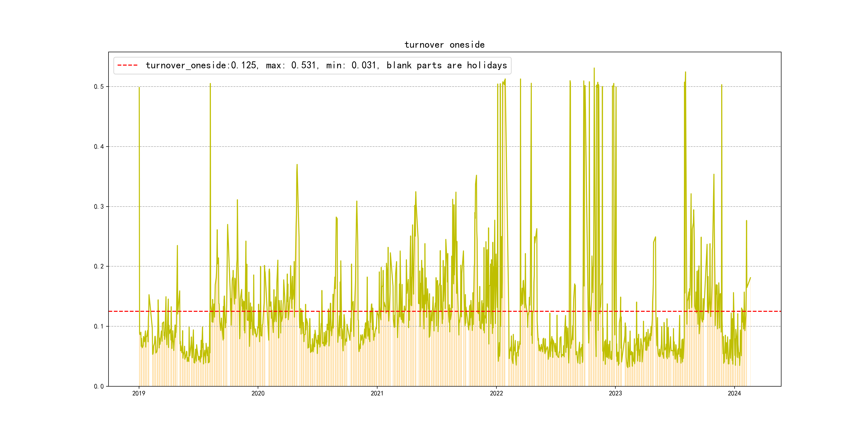Click the chart title 'turnover oneside'

(x=444, y=45)
